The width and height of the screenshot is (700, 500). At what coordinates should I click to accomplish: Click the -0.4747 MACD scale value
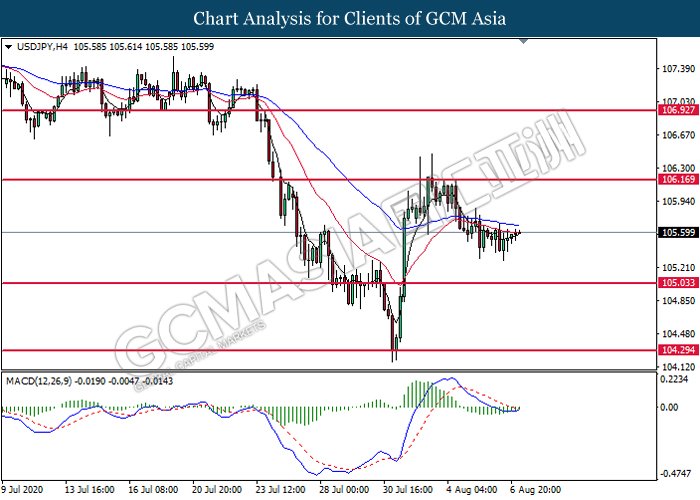pyautogui.click(x=676, y=473)
